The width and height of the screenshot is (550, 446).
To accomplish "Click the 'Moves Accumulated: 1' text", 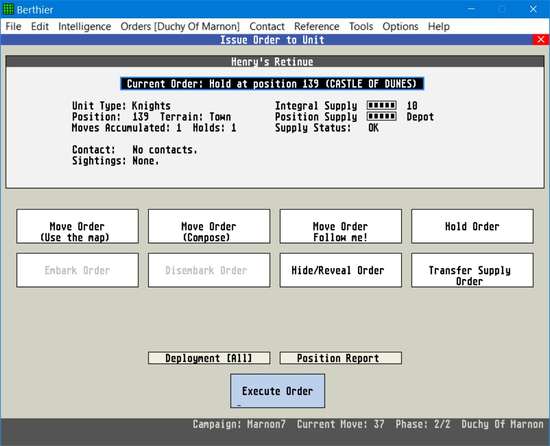I will (x=127, y=128).
